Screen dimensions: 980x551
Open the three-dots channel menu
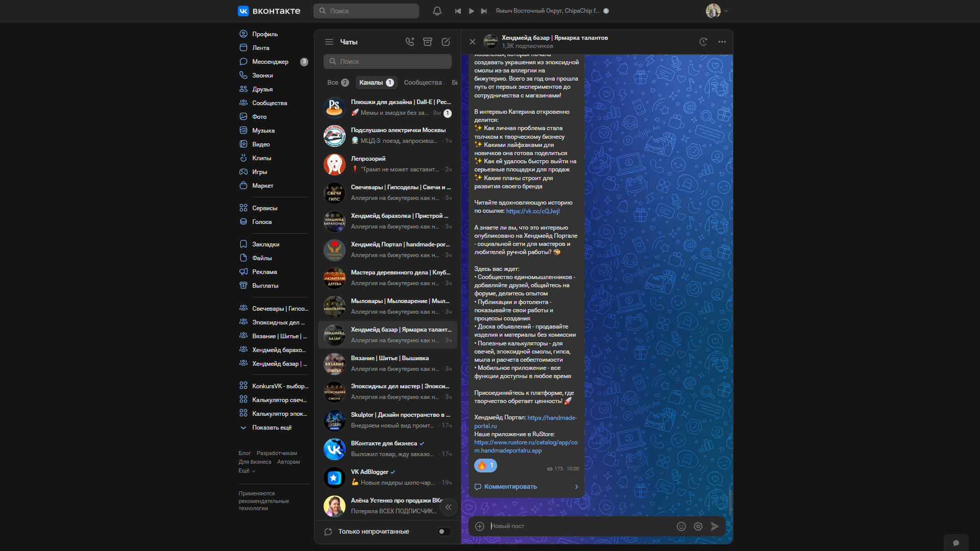(x=722, y=42)
